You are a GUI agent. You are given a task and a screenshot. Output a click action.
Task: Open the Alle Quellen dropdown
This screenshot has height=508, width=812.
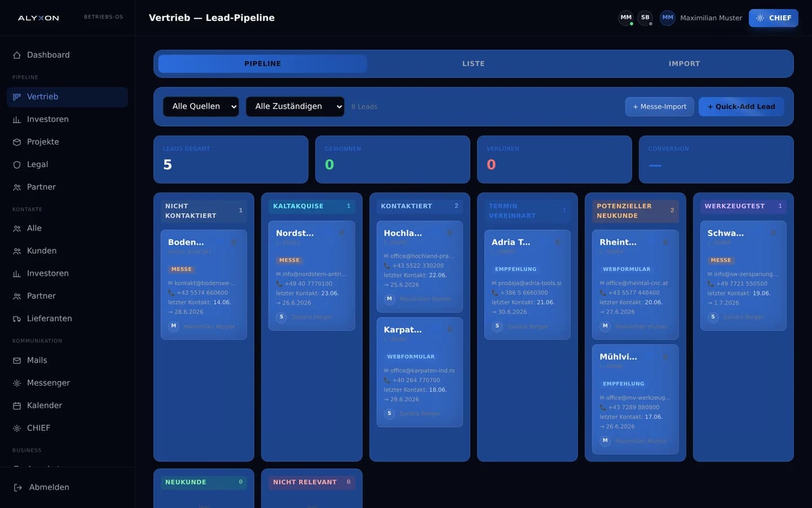(201, 107)
